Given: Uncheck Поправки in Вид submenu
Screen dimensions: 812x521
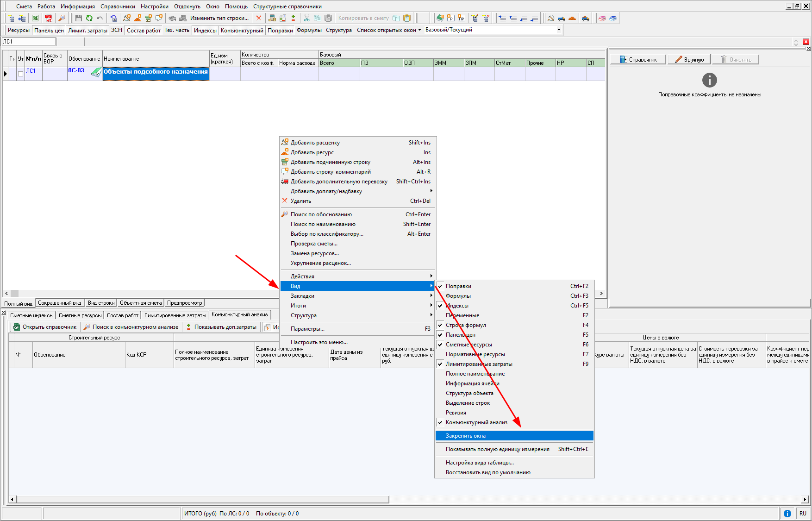Looking at the screenshot, I should point(515,286).
